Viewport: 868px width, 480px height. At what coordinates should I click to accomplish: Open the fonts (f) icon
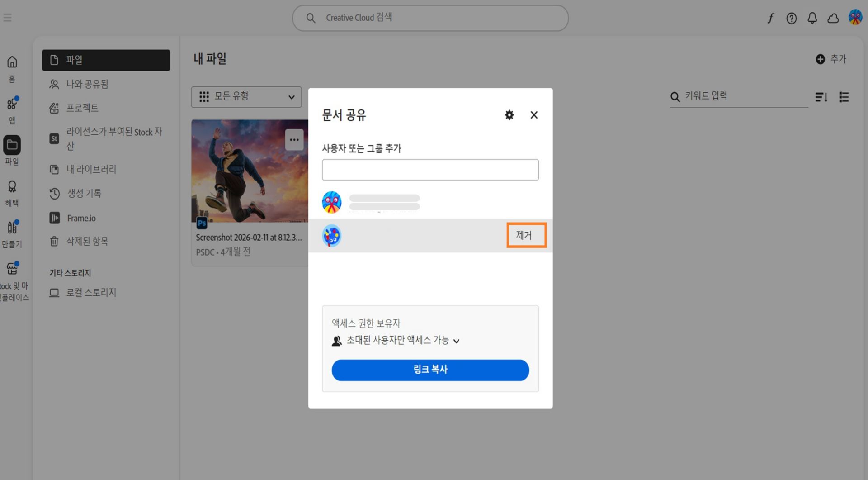tap(770, 18)
